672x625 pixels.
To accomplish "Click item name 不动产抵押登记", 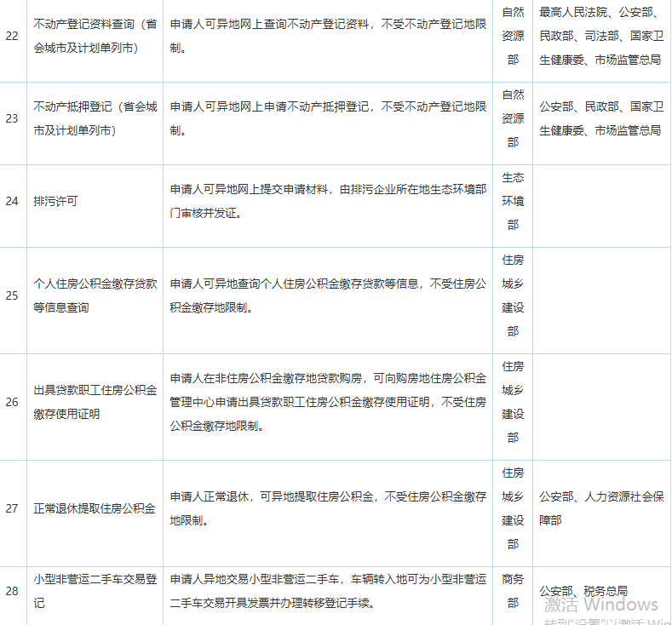I will pyautogui.click(x=95, y=118).
